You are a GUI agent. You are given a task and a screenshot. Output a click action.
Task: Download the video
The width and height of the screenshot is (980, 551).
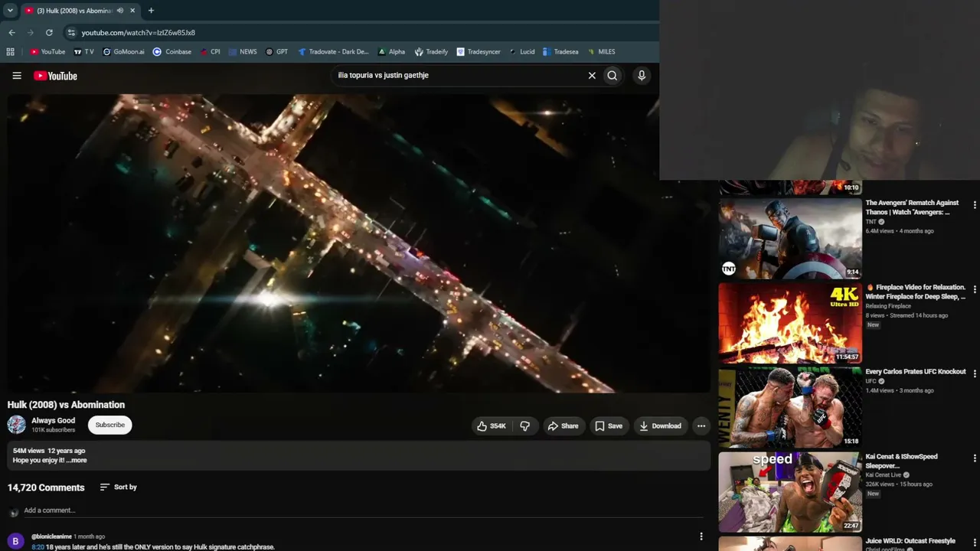[660, 425]
